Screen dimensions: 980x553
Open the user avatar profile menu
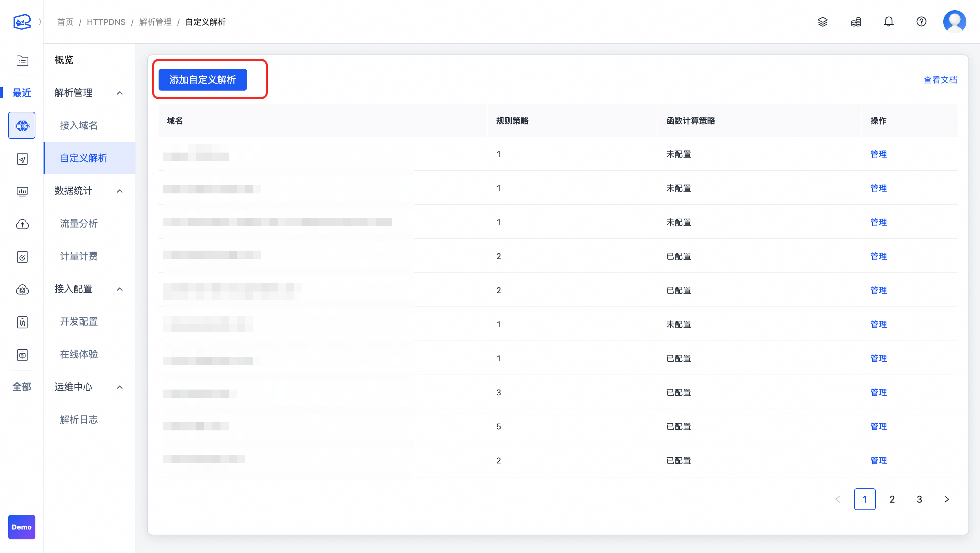(954, 22)
